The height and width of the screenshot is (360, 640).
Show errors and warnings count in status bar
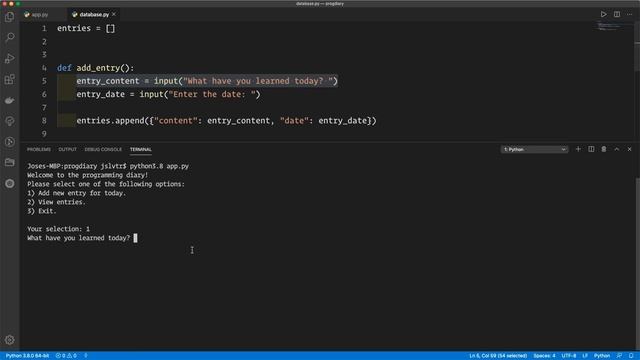tap(66, 356)
